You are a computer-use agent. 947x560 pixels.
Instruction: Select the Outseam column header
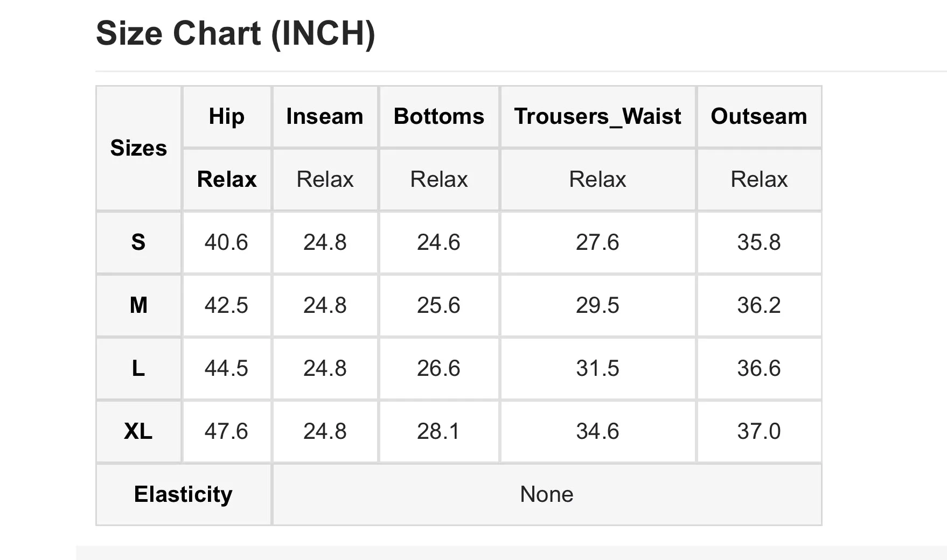(759, 116)
